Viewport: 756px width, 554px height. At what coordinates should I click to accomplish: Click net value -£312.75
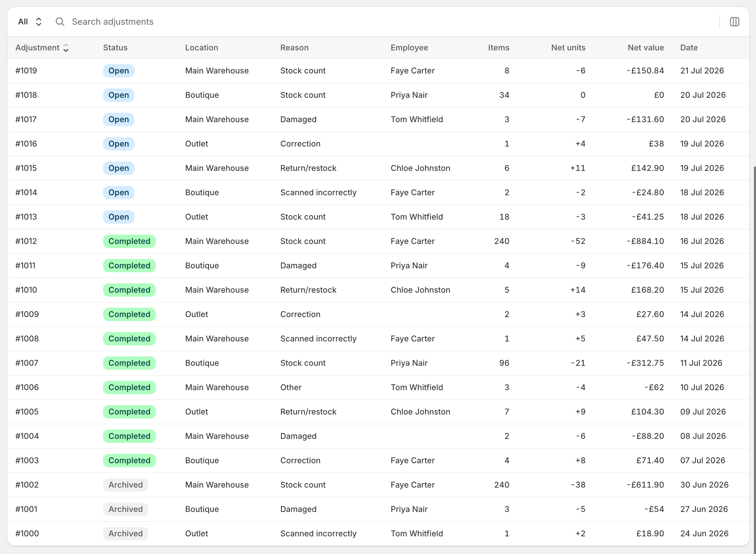point(645,363)
